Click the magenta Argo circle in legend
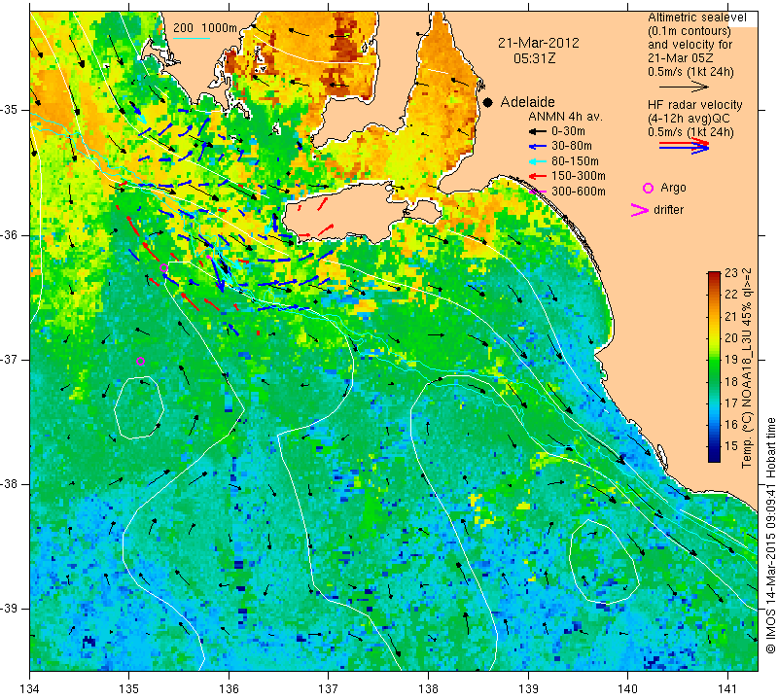The width and height of the screenshot is (778, 700). tap(648, 188)
